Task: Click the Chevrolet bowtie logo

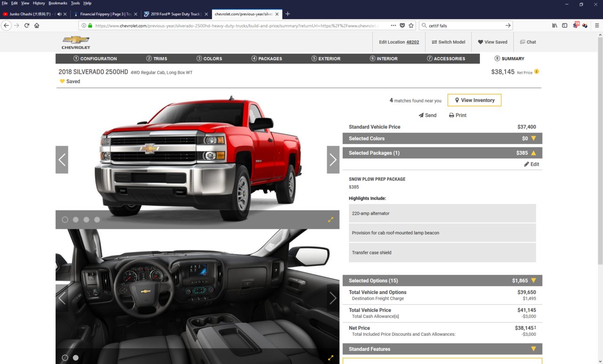Action: 76,42
